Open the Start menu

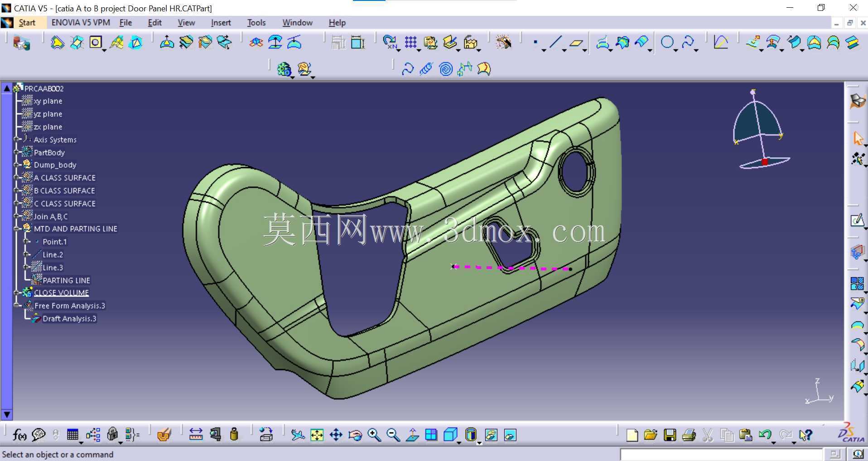pos(27,23)
